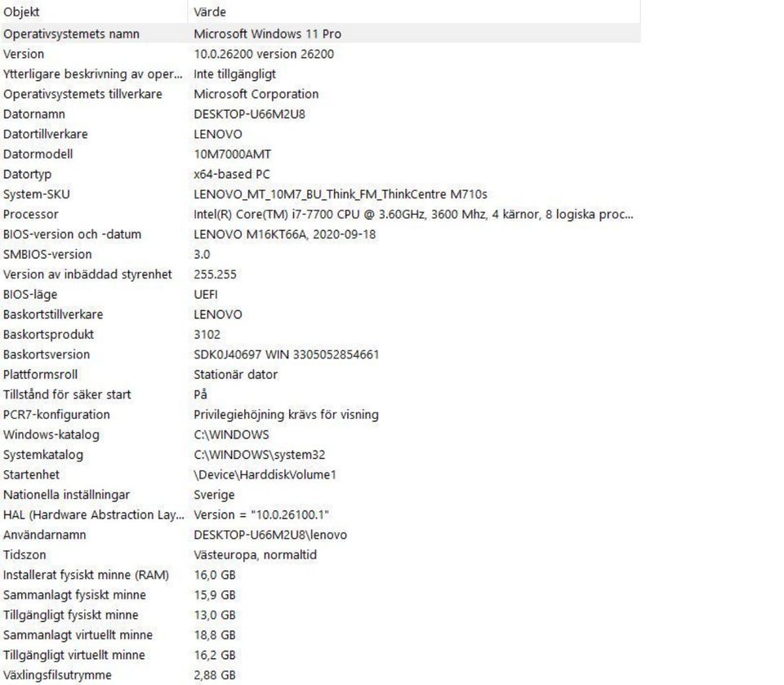Select the Systemkatalog row

coord(320,455)
